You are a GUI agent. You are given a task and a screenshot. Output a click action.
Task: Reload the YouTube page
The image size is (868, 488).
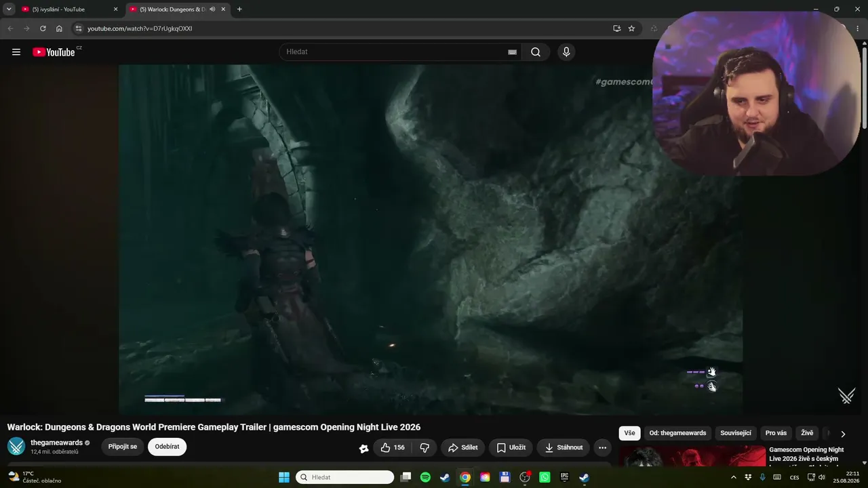(43, 28)
